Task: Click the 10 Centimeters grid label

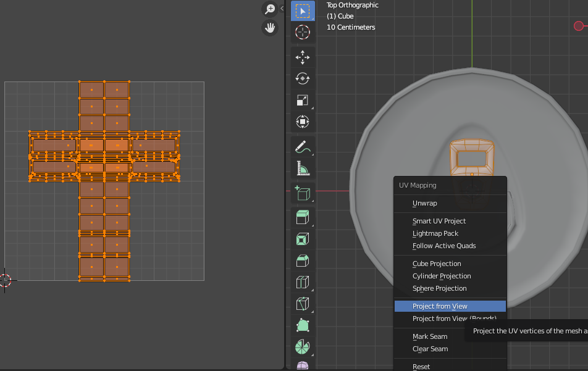Action: [351, 27]
